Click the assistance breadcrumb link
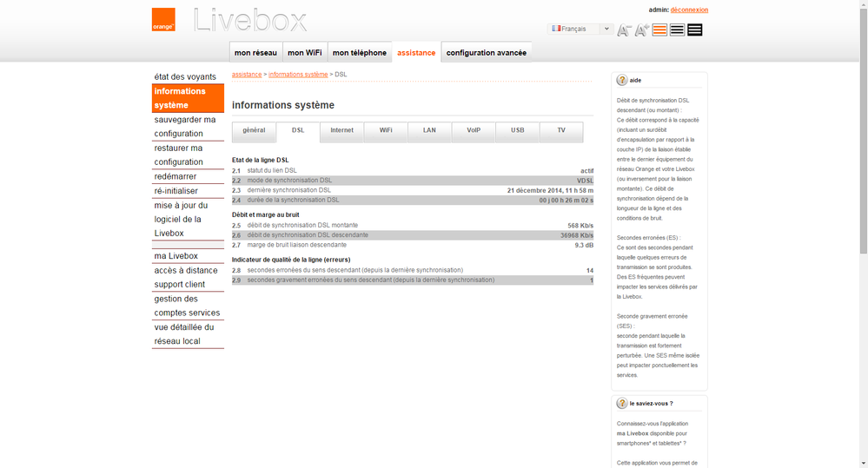Viewport: 868px width, 468px height. (247, 74)
